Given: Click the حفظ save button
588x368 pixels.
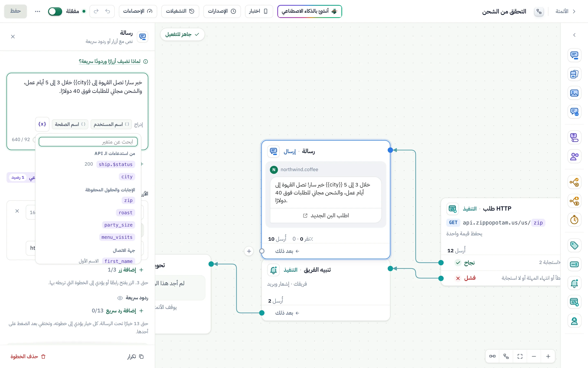Looking at the screenshot, I should click(x=15, y=11).
